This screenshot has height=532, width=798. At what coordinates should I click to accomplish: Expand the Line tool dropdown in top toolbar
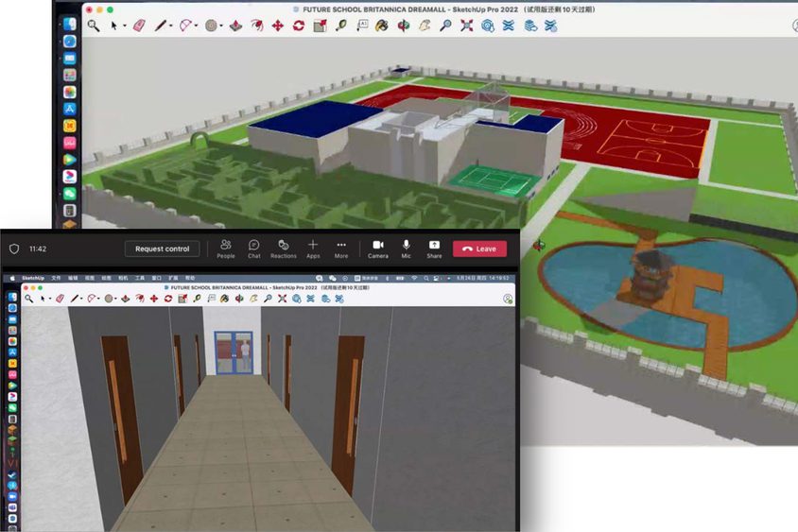[x=171, y=26]
